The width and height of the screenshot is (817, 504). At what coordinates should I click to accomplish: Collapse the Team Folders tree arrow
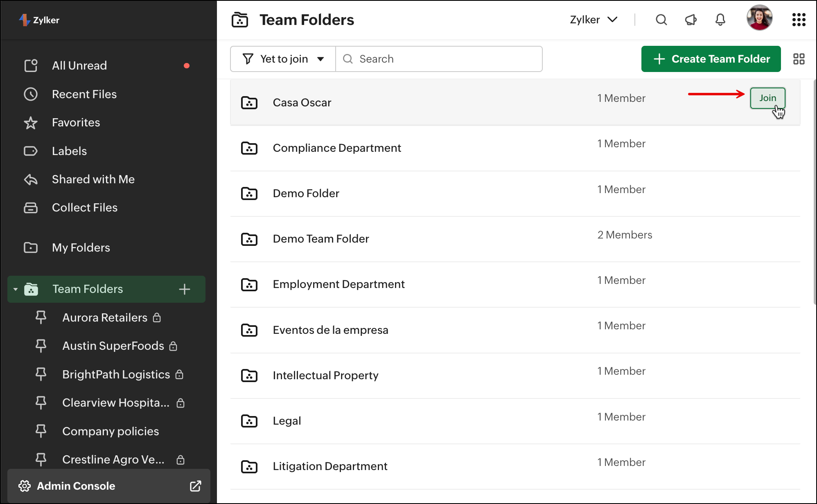[16, 289]
